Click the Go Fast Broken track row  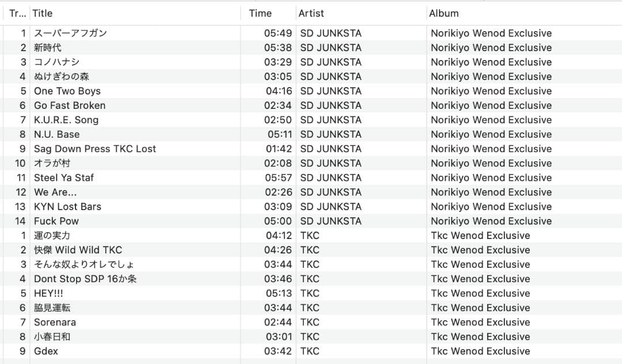point(70,105)
